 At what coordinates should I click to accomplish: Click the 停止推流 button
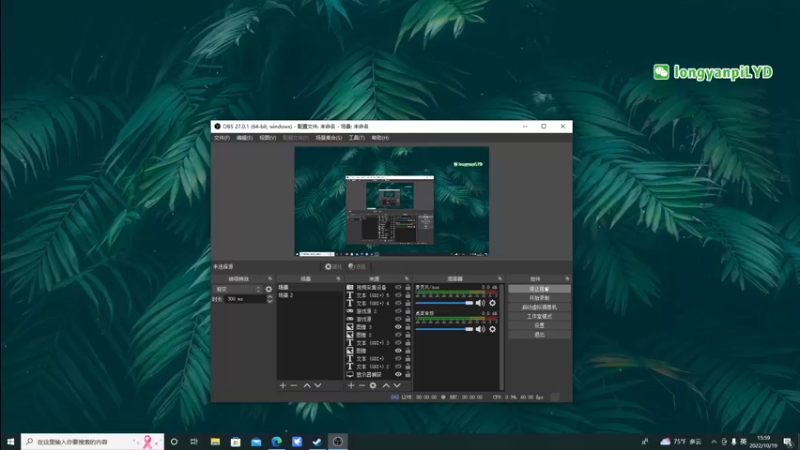(539, 289)
